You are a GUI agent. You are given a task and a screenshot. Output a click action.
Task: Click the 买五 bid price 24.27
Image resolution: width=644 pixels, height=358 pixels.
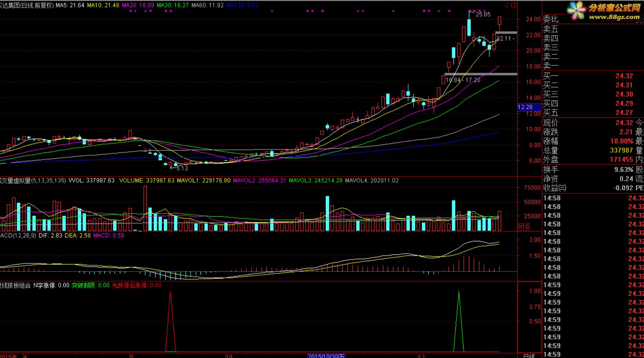coord(624,113)
